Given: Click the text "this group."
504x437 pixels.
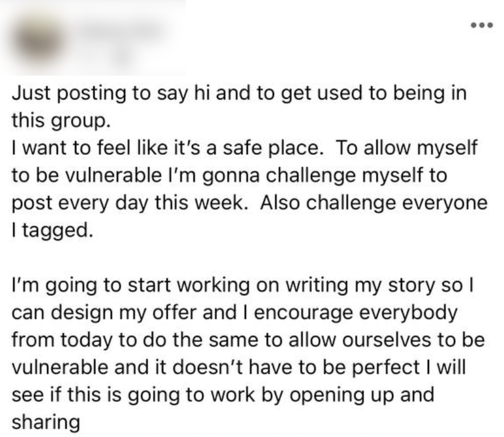Looking at the screenshot, I should click(61, 121).
